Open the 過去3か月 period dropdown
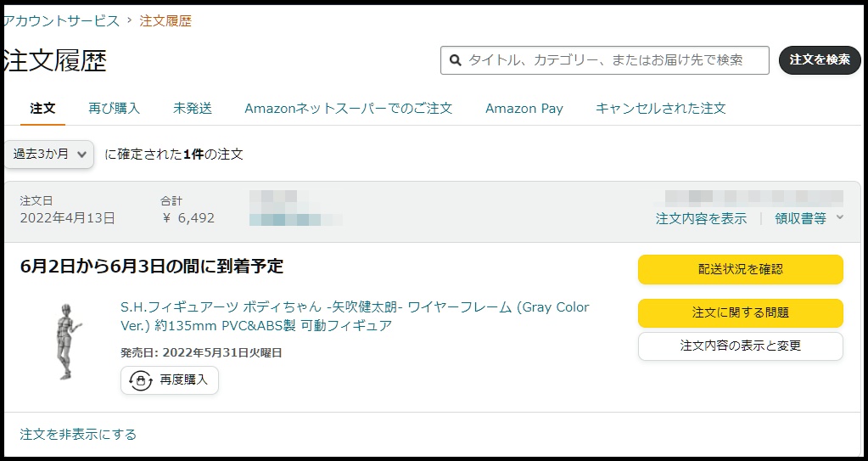868x461 pixels. pos(49,155)
